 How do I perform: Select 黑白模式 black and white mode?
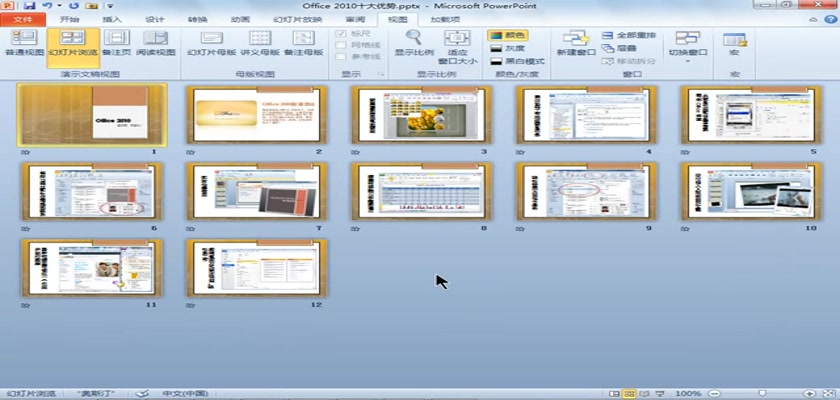(517, 61)
